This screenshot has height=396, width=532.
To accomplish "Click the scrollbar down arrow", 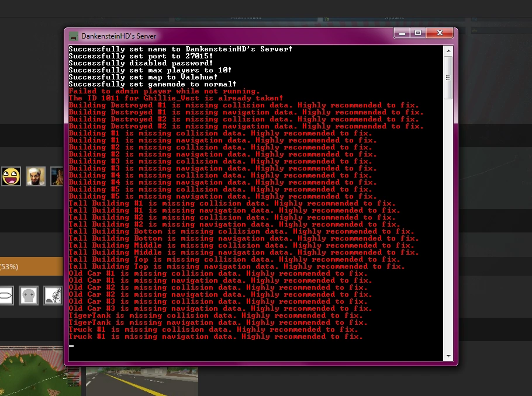I will click(448, 355).
